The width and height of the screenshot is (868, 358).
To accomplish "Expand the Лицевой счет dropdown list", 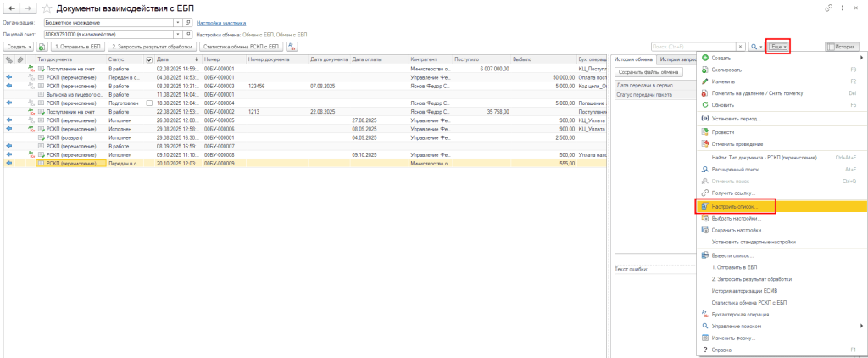I will point(176,34).
